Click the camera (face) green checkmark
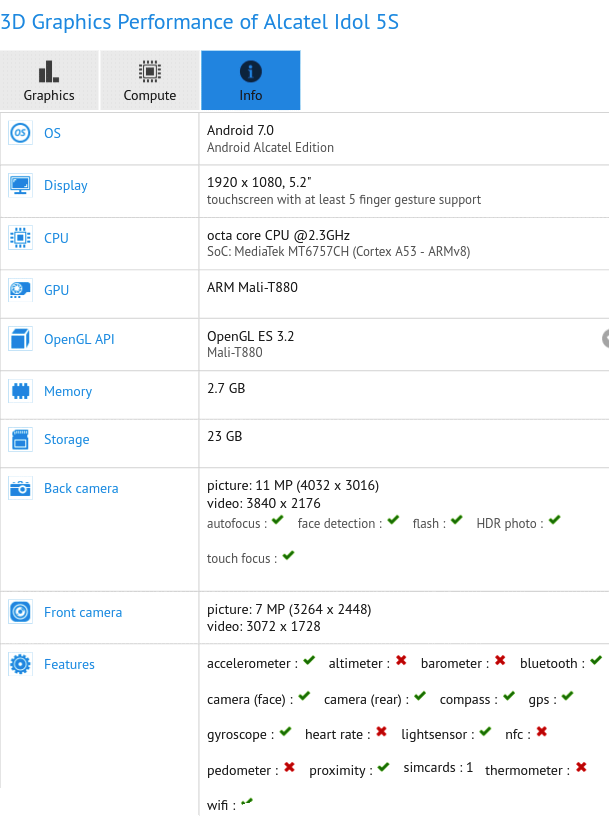The width and height of the screenshot is (609, 819). [x=304, y=696]
